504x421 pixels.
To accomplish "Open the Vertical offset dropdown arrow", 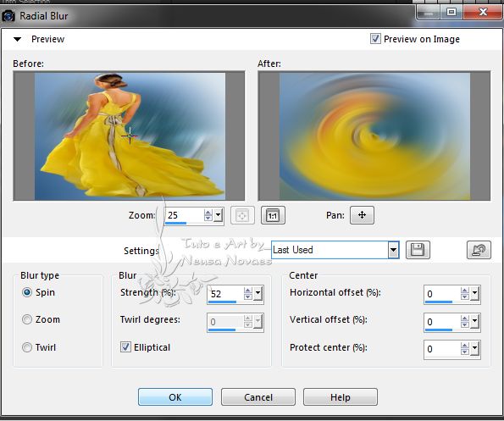I will [474, 321].
